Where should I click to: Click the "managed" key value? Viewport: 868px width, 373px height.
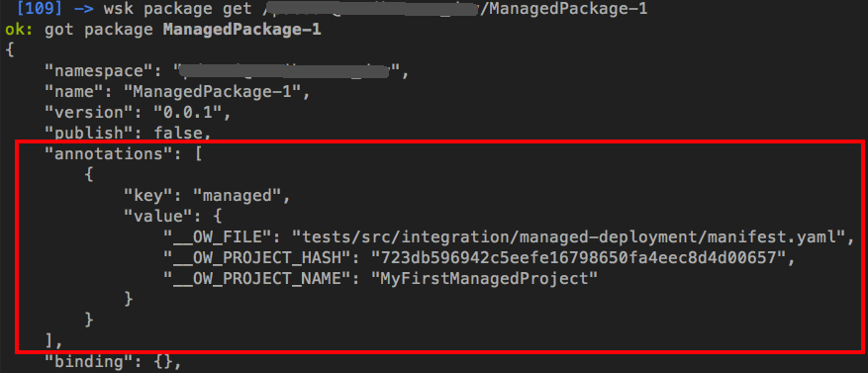coord(241,196)
